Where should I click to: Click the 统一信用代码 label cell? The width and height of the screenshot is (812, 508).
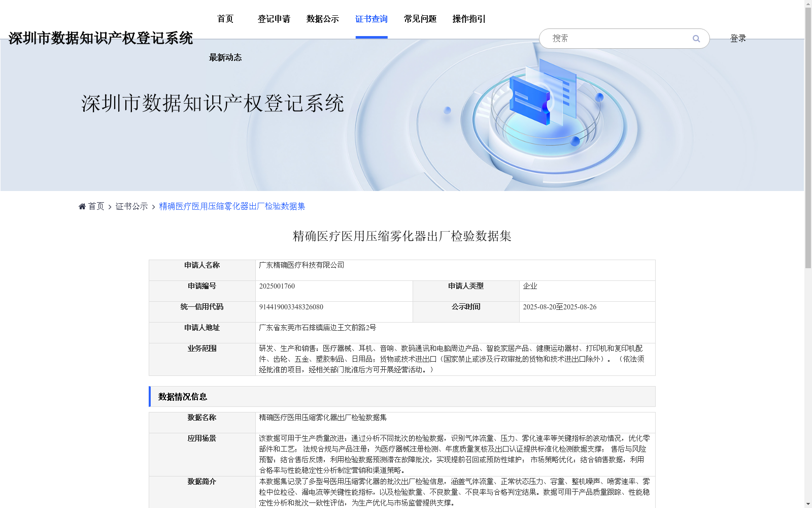(202, 312)
